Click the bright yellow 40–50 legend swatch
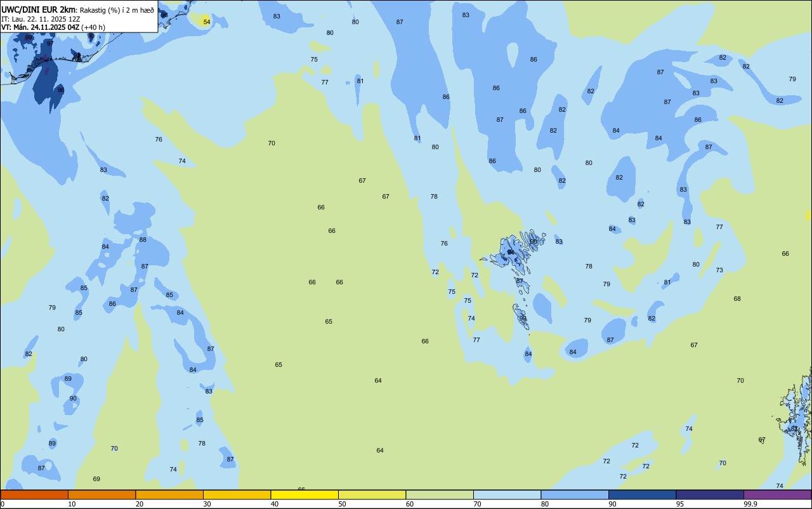This screenshot has height=509, width=812. pos(304,494)
